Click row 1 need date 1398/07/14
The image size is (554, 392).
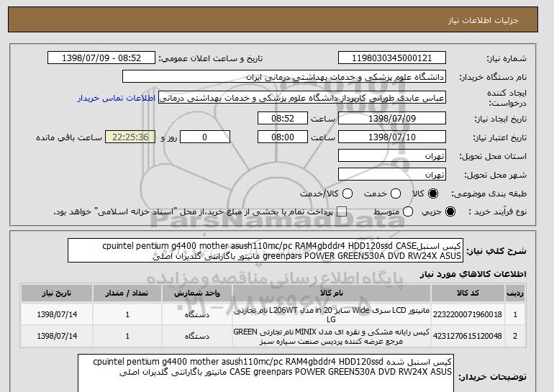click(x=57, y=314)
